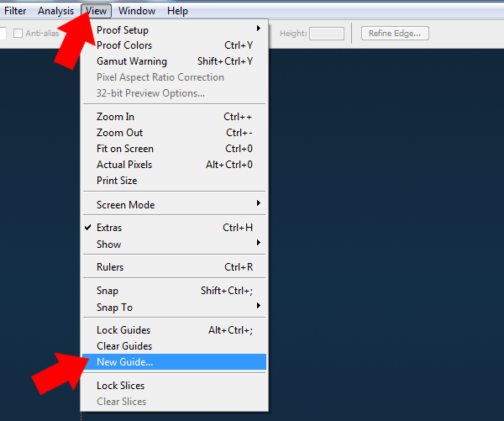Open the Filter menu
This screenshot has height=421, width=504.
15,11
